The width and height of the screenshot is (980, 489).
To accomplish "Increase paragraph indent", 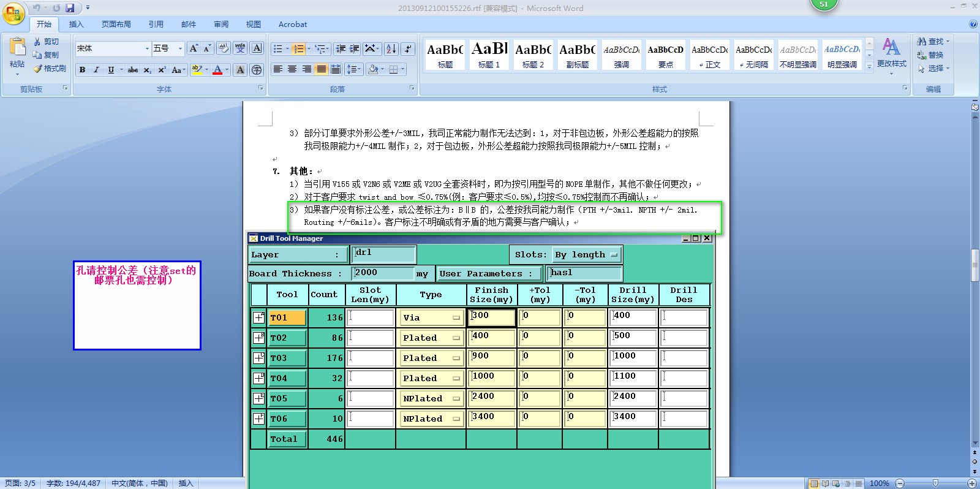I will (x=355, y=48).
